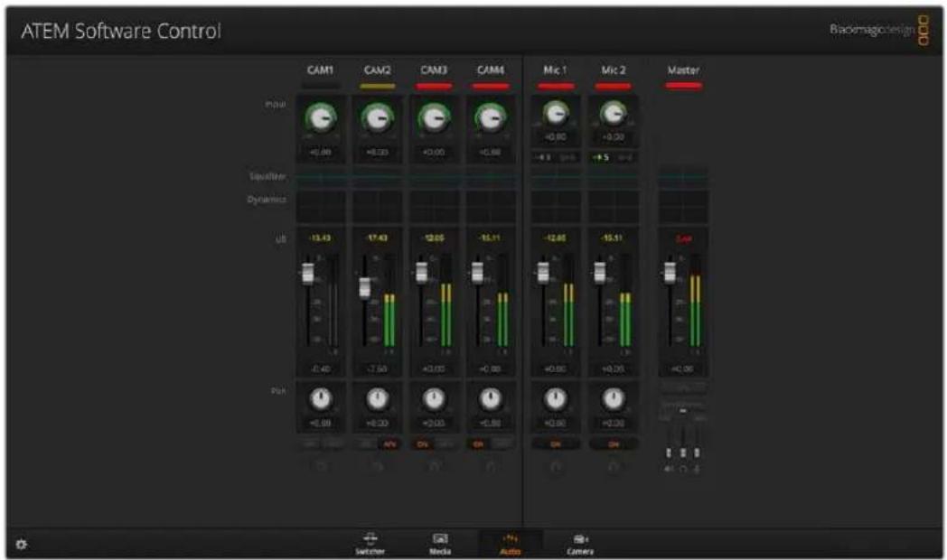
Task: Open the CAM1 equalizer display
Action: pyautogui.click(x=321, y=177)
